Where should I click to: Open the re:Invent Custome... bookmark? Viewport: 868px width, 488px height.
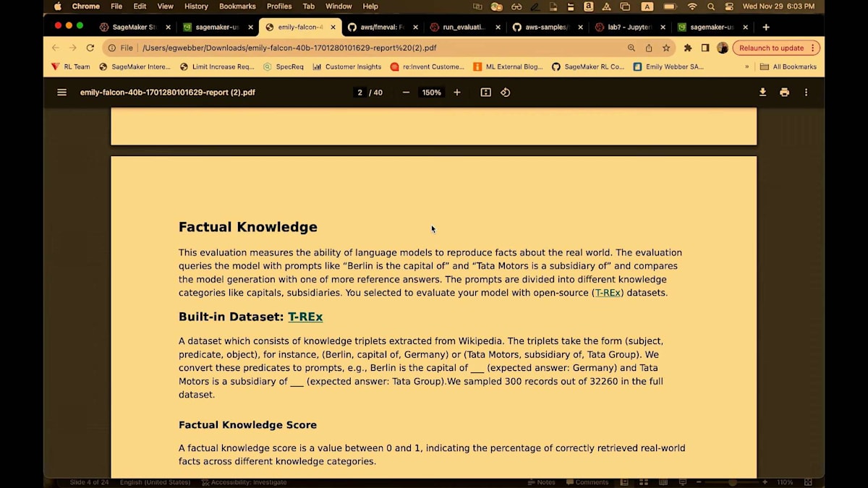pos(427,67)
